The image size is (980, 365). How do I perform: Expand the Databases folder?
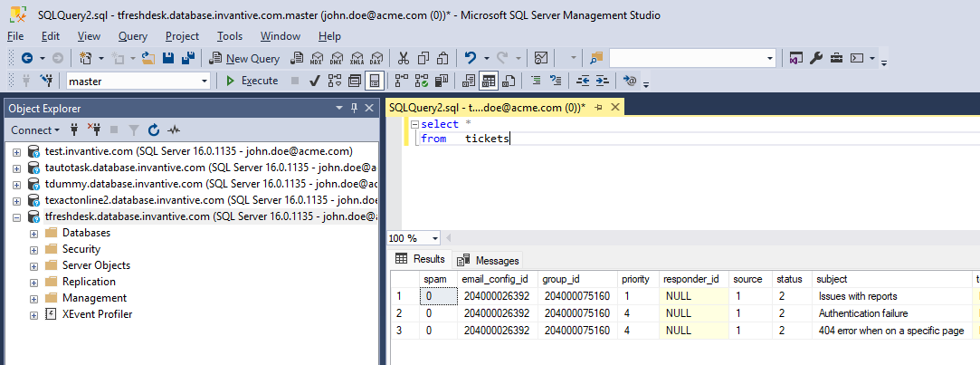[x=33, y=233]
